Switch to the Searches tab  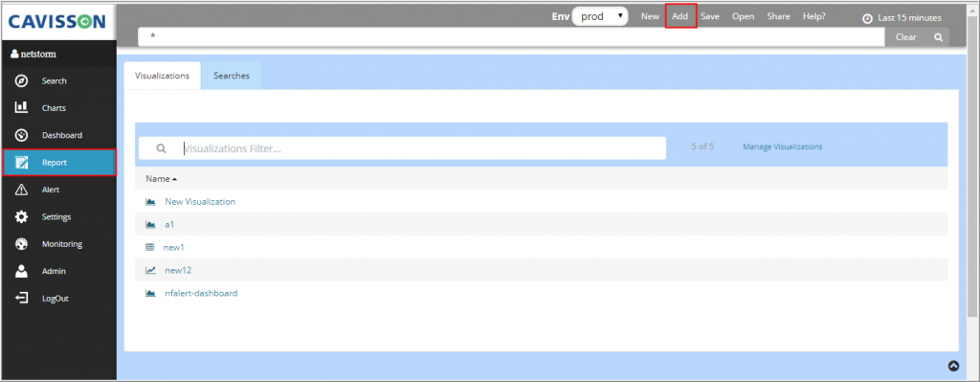click(x=232, y=76)
